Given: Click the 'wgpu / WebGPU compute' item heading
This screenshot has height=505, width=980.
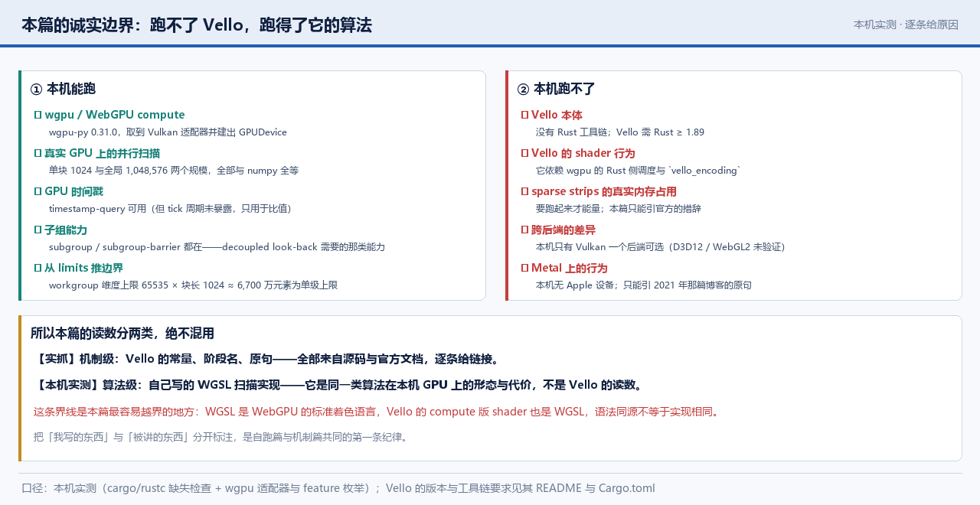Looking at the screenshot, I should click(x=115, y=115).
